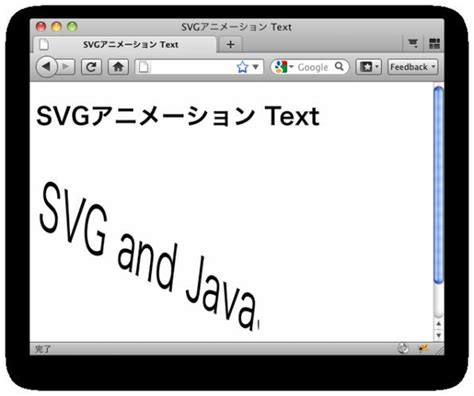Click the SVGアニメーション Text heading
Image resolution: width=474 pixels, height=396 pixels.
178,116
